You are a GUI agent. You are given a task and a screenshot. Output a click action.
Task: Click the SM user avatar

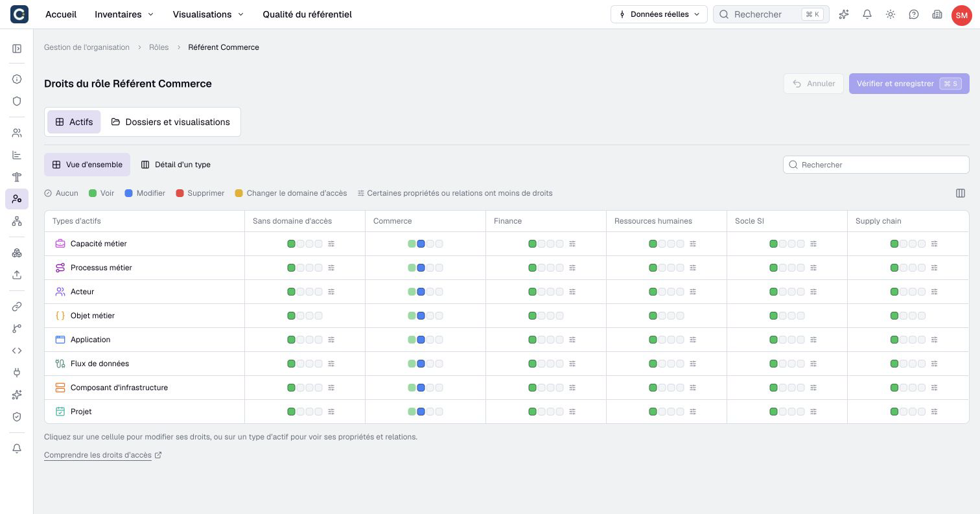coord(961,15)
